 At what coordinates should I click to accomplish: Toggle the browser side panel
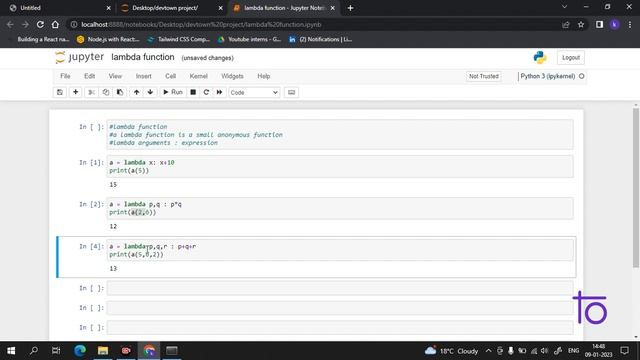[599, 24]
